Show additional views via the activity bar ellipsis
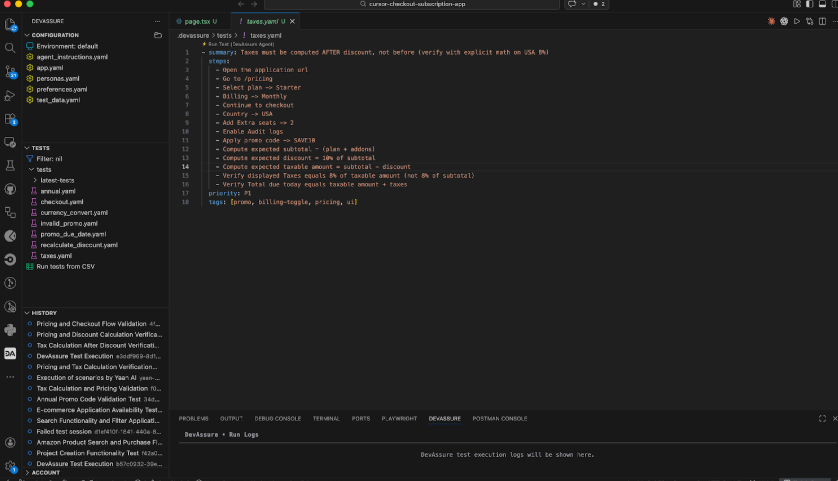 click(10, 377)
